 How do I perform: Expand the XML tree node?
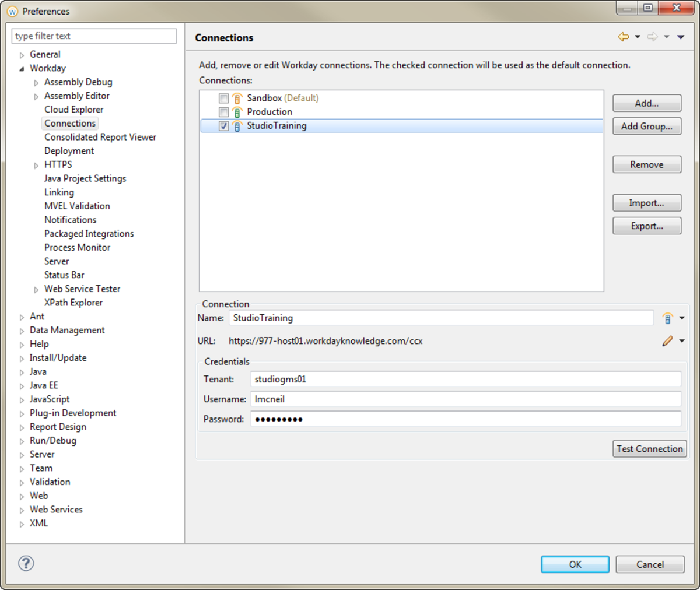point(22,524)
